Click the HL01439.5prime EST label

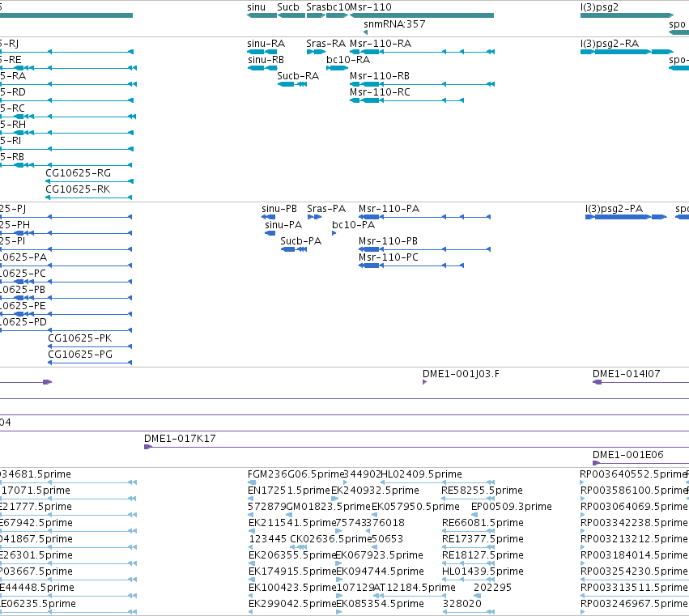(483, 571)
